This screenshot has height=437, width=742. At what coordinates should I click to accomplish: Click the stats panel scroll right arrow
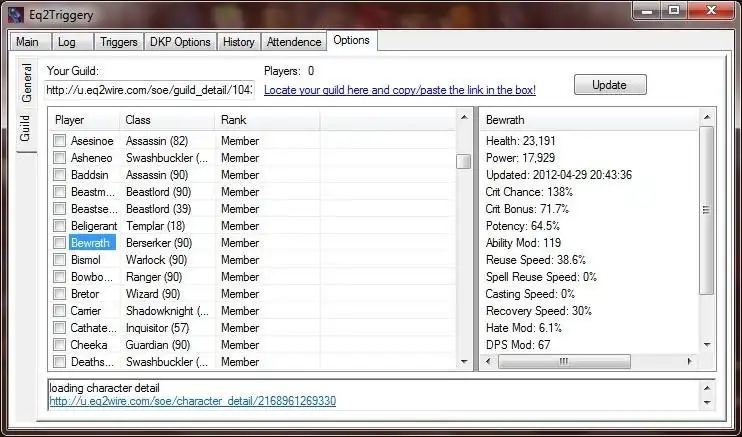tap(689, 362)
